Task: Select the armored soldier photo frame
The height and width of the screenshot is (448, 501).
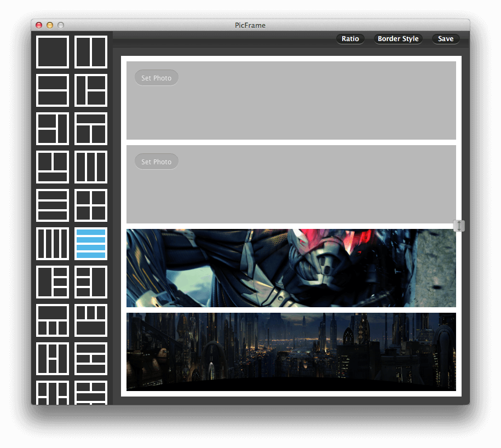Action: [x=291, y=268]
